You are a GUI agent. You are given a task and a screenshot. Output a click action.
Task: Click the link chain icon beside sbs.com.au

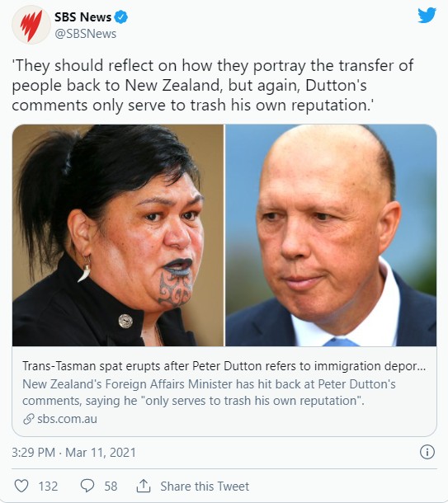29,419
